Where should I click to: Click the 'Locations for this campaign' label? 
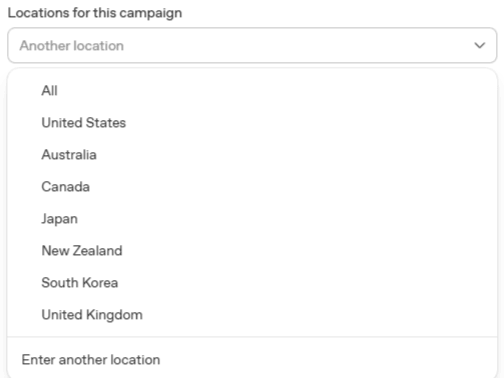(x=95, y=13)
